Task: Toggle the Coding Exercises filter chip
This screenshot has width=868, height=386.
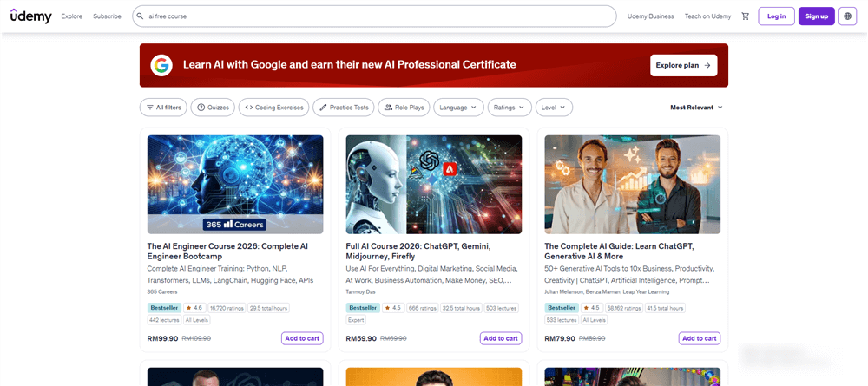Action: (274, 108)
